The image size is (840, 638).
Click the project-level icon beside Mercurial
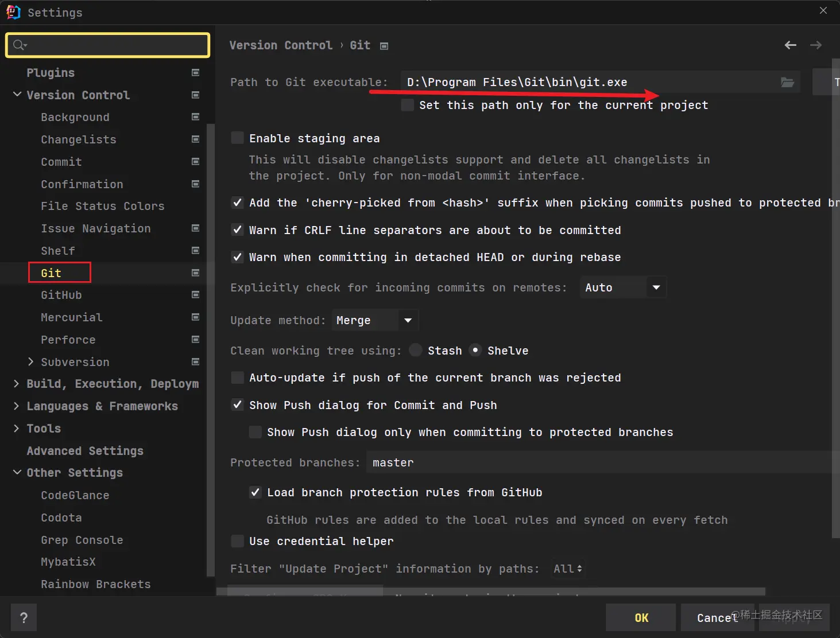(x=195, y=317)
